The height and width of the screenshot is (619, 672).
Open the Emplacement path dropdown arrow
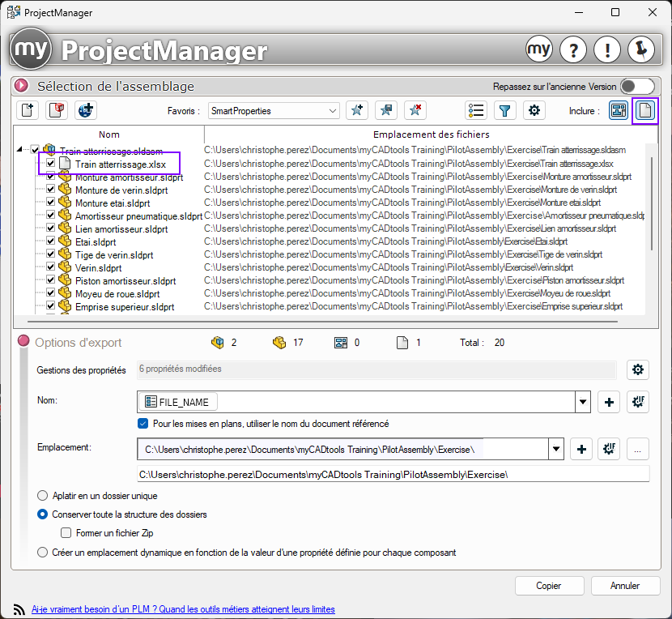tap(556, 449)
